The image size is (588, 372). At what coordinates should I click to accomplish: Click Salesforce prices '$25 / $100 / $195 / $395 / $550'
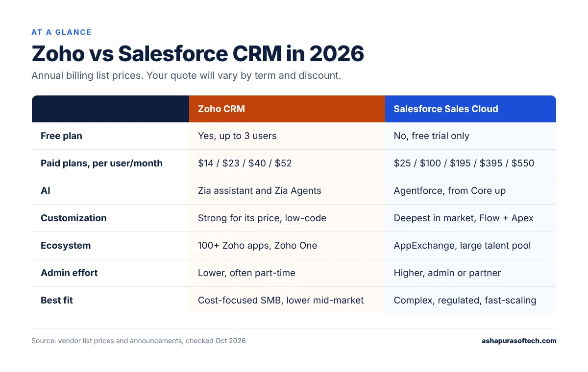[x=464, y=163]
